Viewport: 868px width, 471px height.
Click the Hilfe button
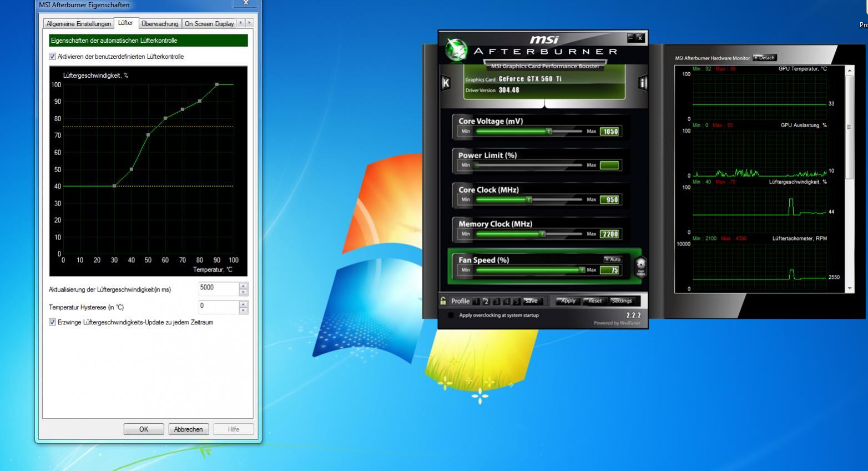tap(234, 429)
